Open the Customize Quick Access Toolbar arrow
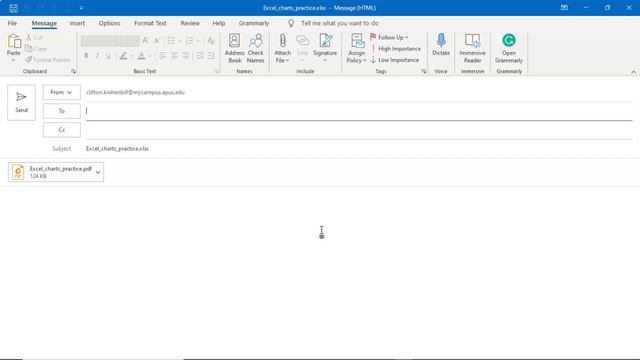Viewport: 640px width, 360px height. tap(81, 8)
